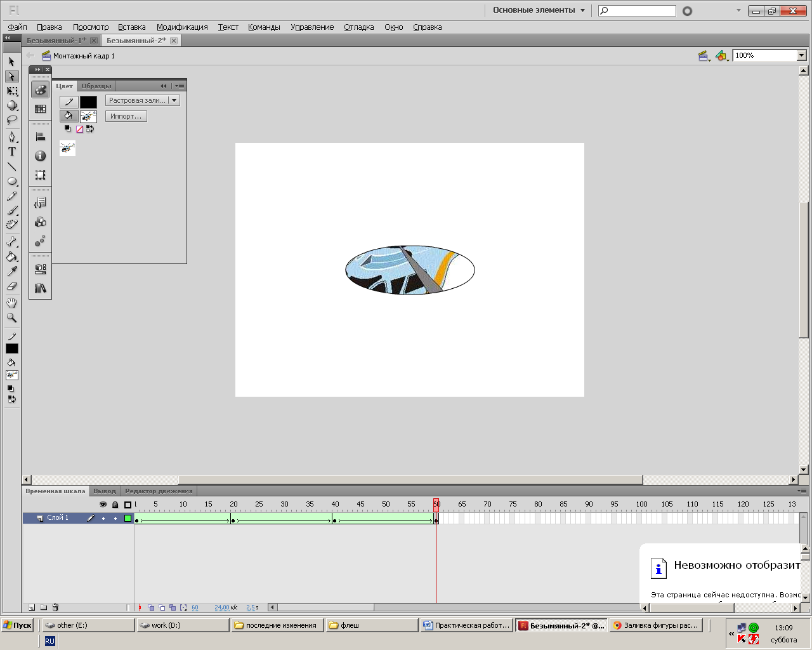Open the timeline panel options menu
The height and width of the screenshot is (650, 812).
click(x=802, y=491)
